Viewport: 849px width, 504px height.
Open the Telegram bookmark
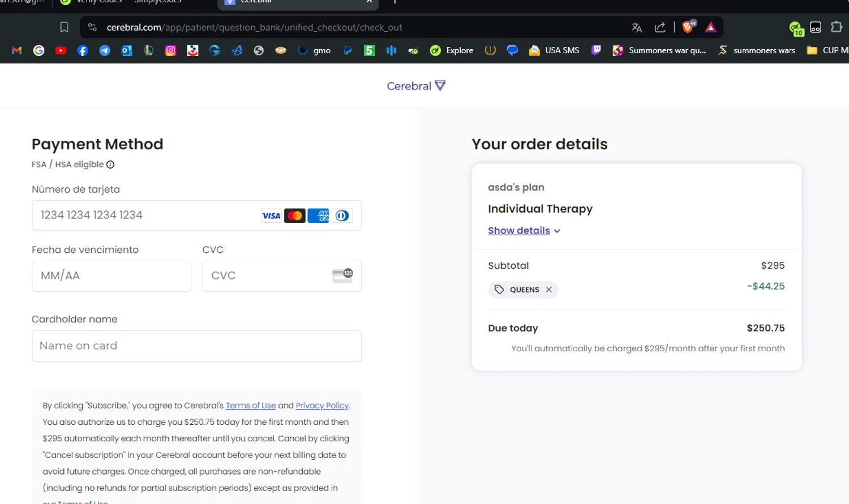(x=105, y=50)
